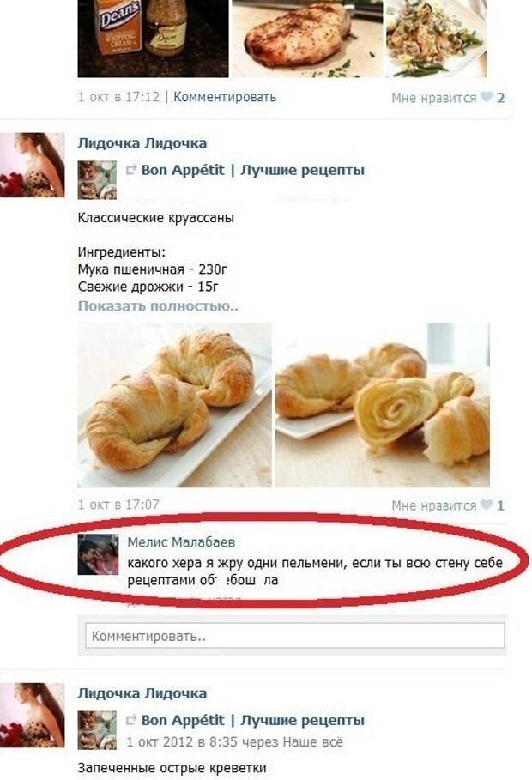Open first croissant photo on plate

click(x=175, y=405)
